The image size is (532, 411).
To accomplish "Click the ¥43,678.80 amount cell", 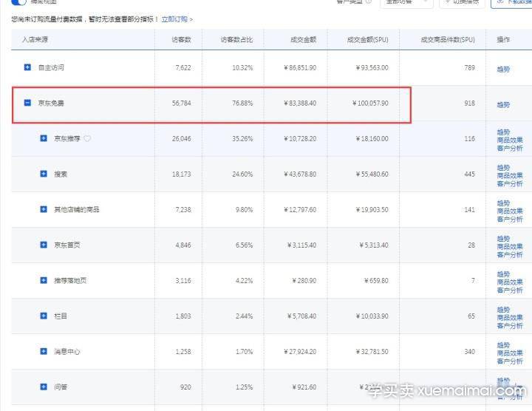I will (300, 174).
